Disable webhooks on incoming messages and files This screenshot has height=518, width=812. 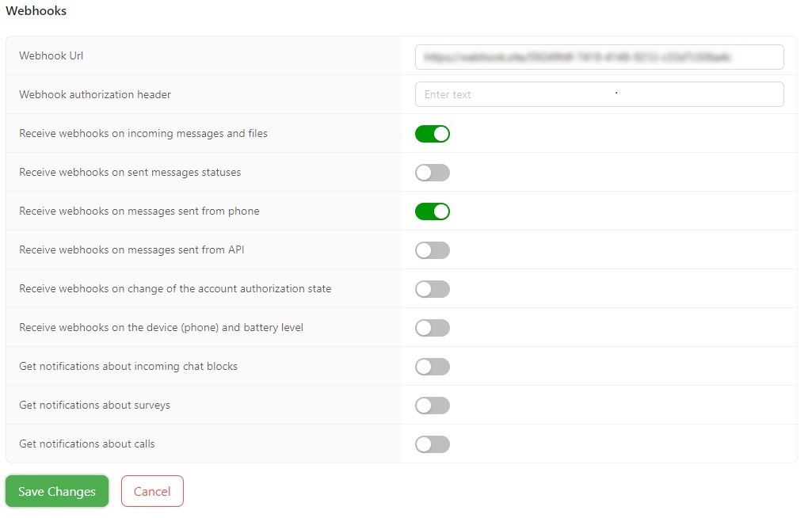pyautogui.click(x=432, y=133)
